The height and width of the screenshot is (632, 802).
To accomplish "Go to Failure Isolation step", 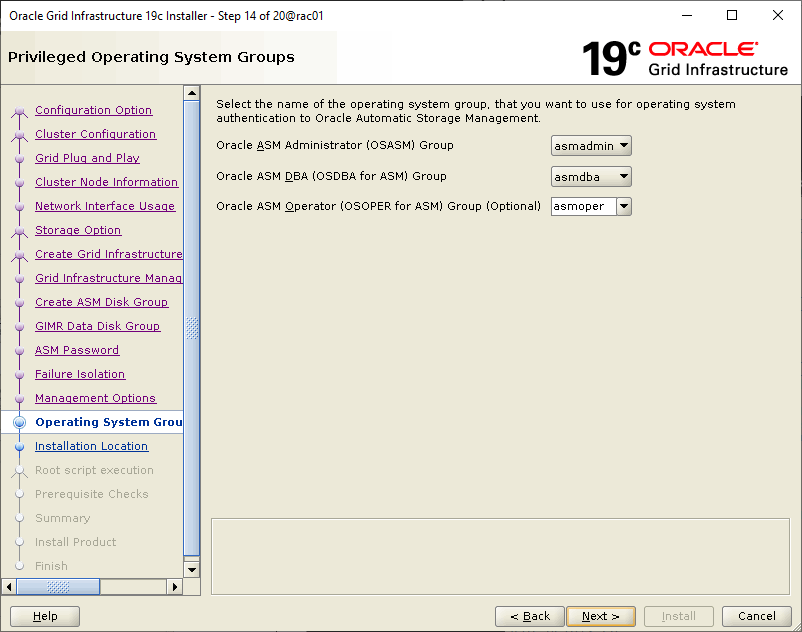I will tap(80, 374).
